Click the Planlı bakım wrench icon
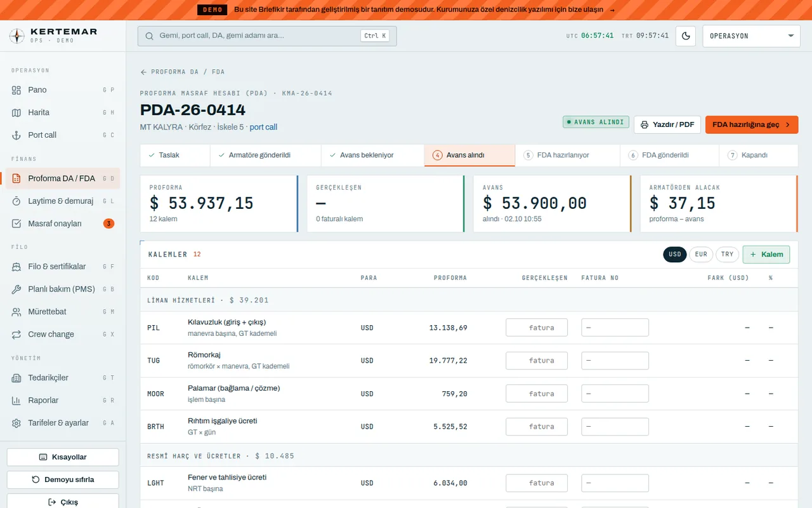 [16, 290]
